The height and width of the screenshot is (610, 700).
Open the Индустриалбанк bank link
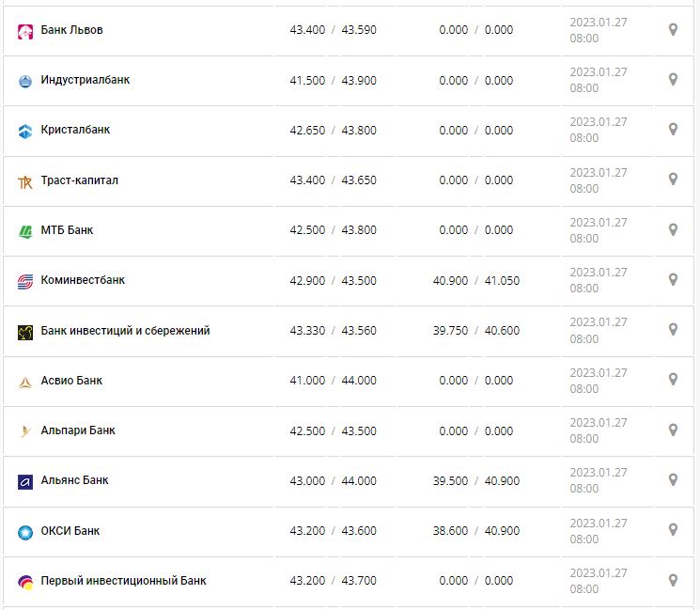click(86, 80)
